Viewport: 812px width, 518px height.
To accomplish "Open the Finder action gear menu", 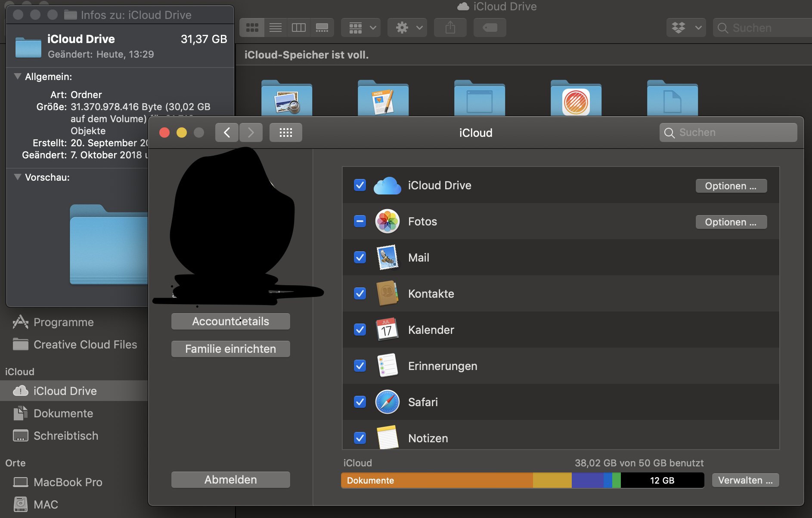I will tap(407, 28).
